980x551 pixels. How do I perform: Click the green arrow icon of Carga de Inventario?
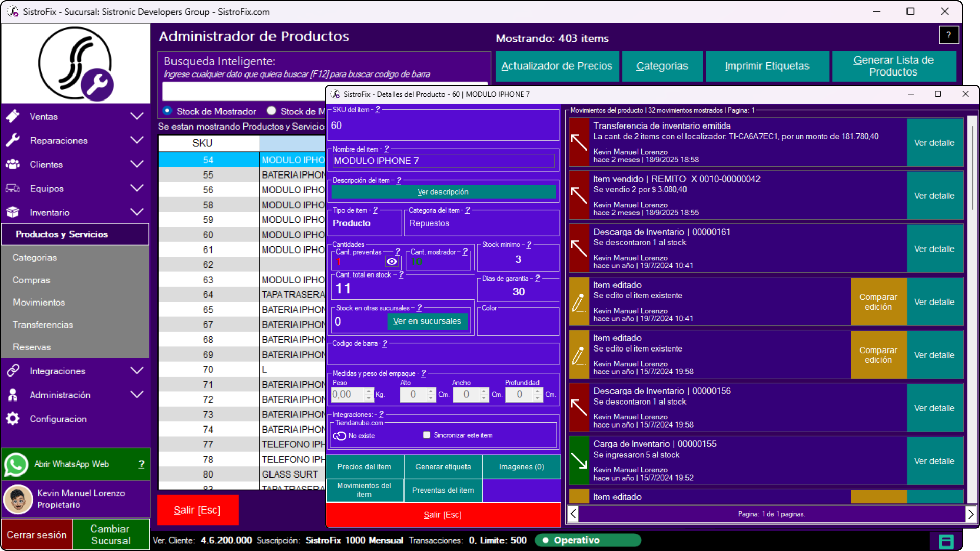pos(579,460)
